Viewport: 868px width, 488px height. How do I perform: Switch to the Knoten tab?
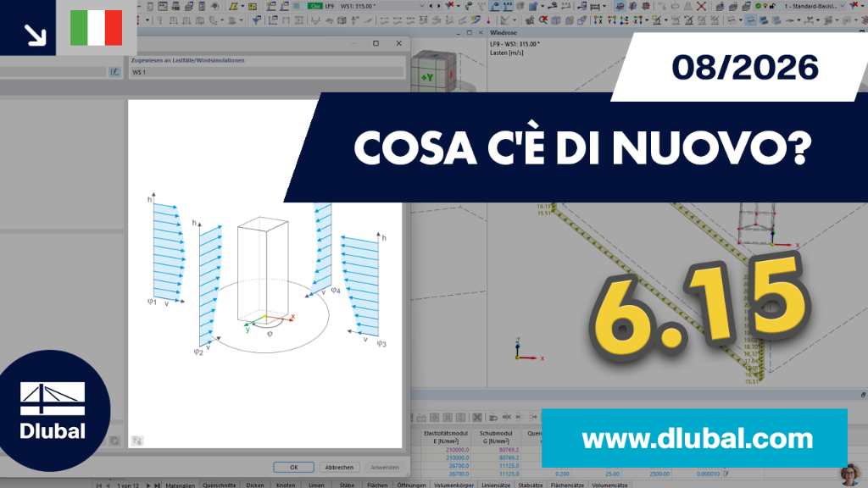point(286,485)
